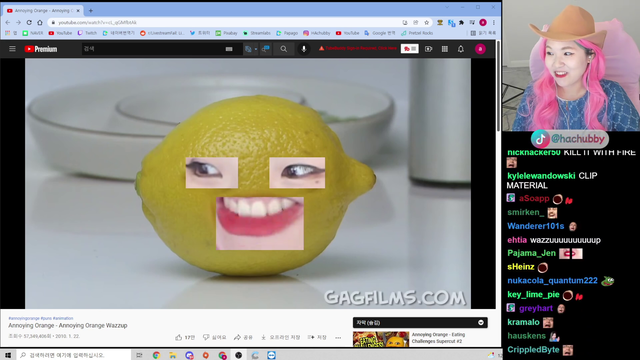
Task: Expand the subtitle (자막) dropdown panel
Action: coord(420,322)
